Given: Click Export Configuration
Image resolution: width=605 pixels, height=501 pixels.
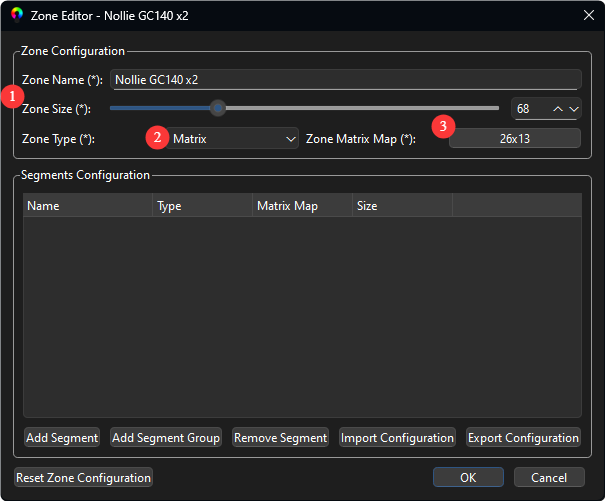Looking at the screenshot, I should tap(523, 437).
